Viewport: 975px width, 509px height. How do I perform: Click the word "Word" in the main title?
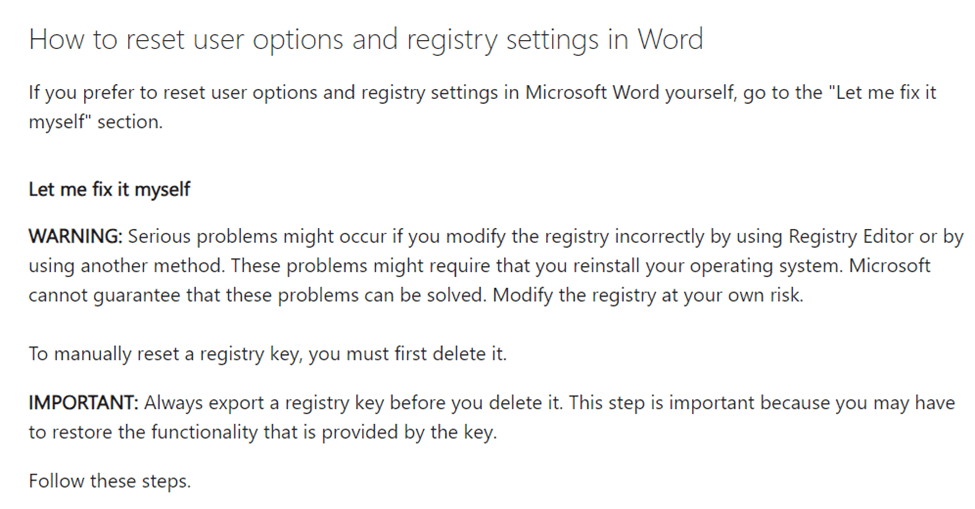click(670, 39)
